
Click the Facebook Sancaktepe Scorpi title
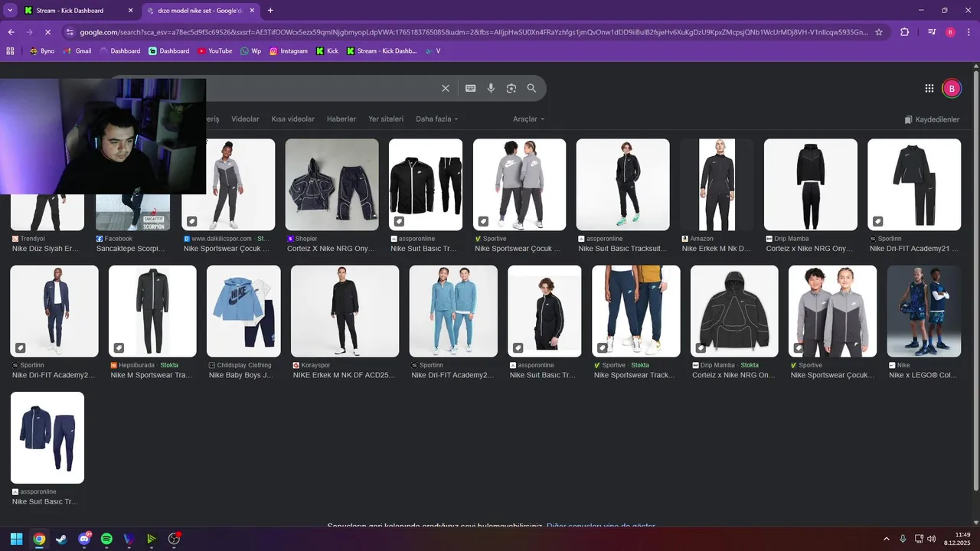(130, 249)
